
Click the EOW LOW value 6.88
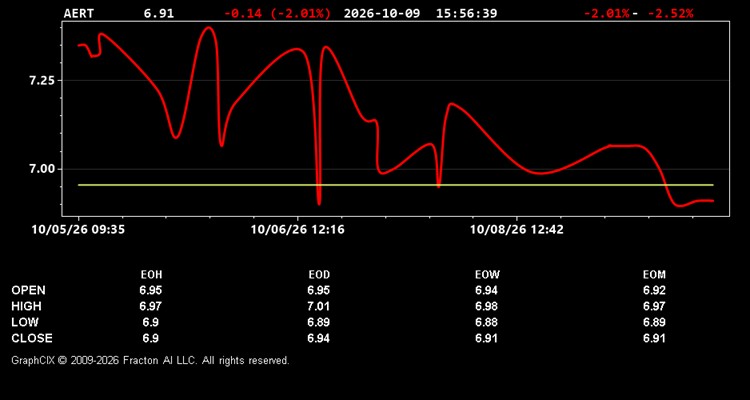pos(486,322)
